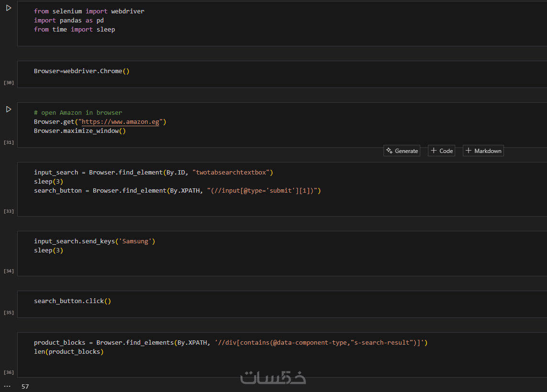
Task: Add a new Code cell
Action: 441,151
